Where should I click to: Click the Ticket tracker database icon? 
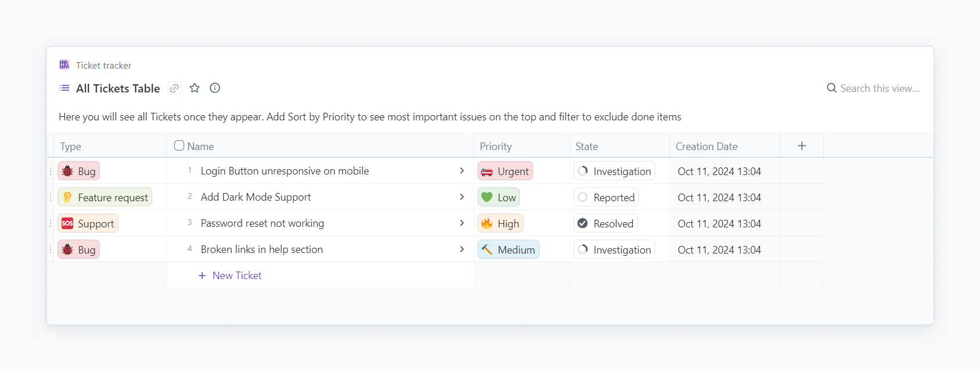click(x=64, y=65)
